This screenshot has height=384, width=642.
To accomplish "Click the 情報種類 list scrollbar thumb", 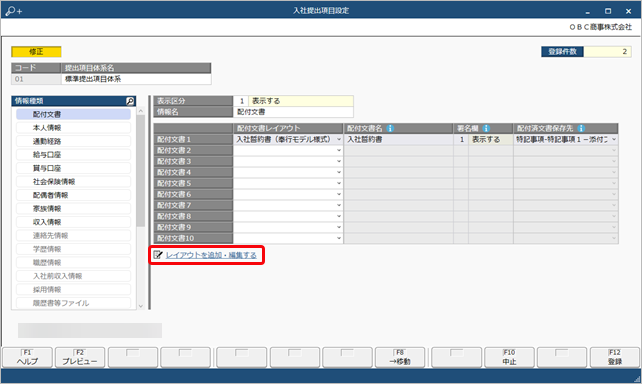I will pos(141,171).
